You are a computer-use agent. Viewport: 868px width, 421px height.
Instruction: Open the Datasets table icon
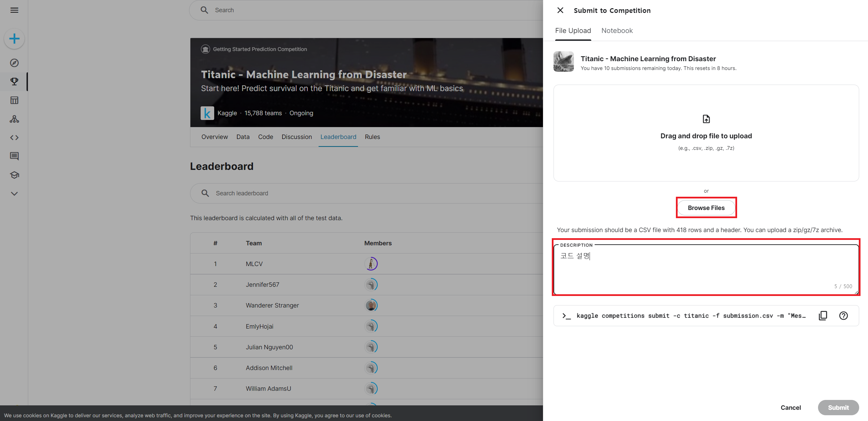(14, 100)
